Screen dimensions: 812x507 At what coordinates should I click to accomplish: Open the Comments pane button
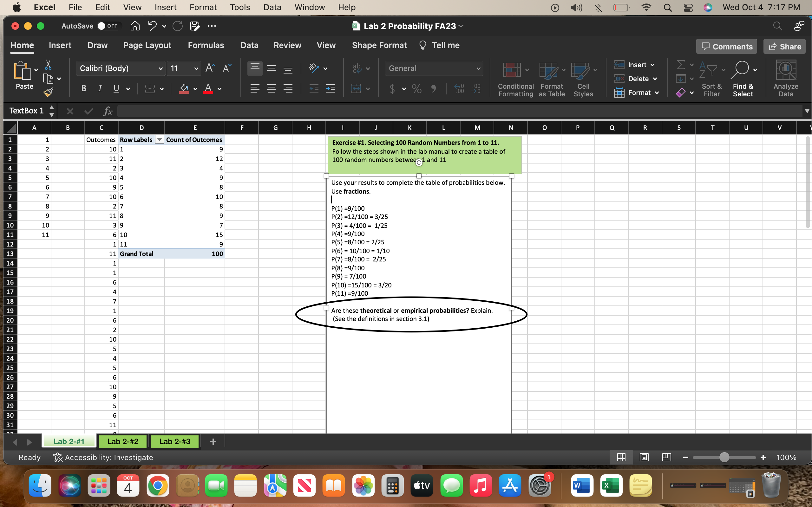(727, 47)
